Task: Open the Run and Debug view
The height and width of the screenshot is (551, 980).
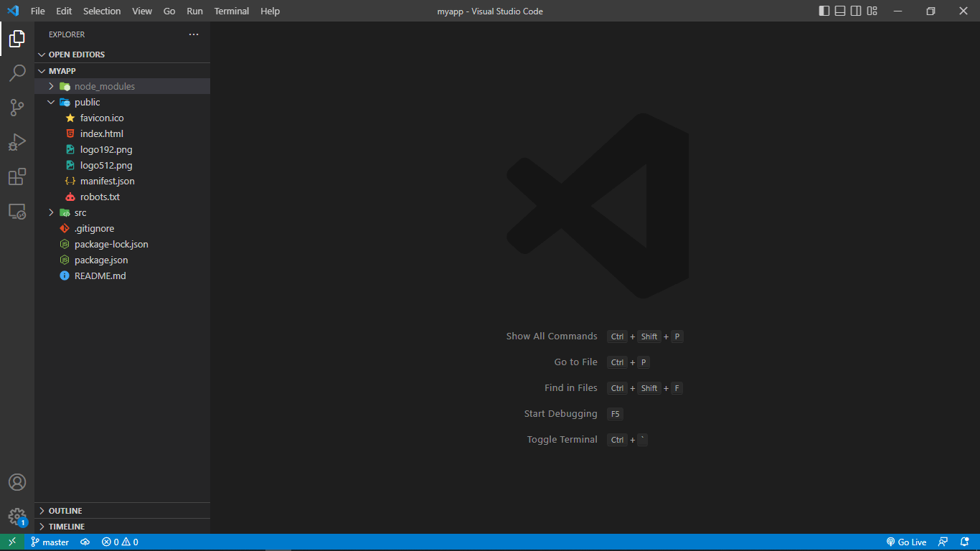Action: click(x=17, y=142)
